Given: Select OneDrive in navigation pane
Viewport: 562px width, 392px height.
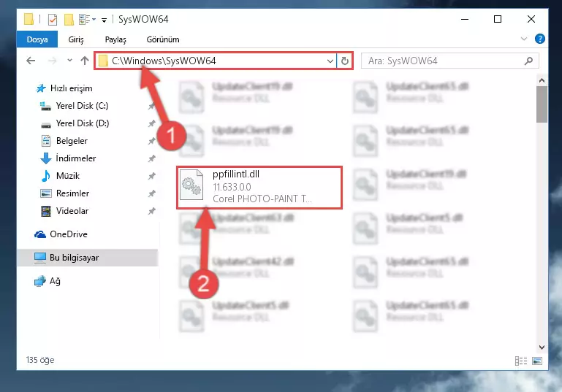Looking at the screenshot, I should pyautogui.click(x=69, y=234).
